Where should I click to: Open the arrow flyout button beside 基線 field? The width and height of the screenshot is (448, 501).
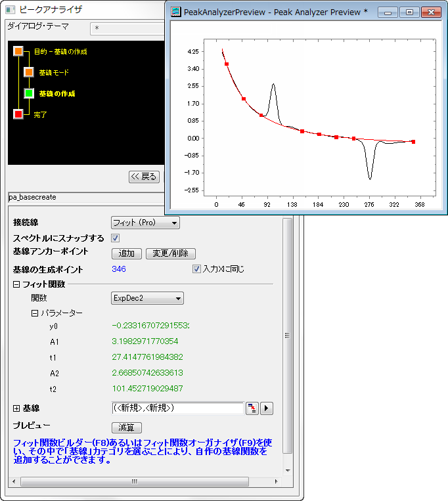pyautogui.click(x=267, y=408)
